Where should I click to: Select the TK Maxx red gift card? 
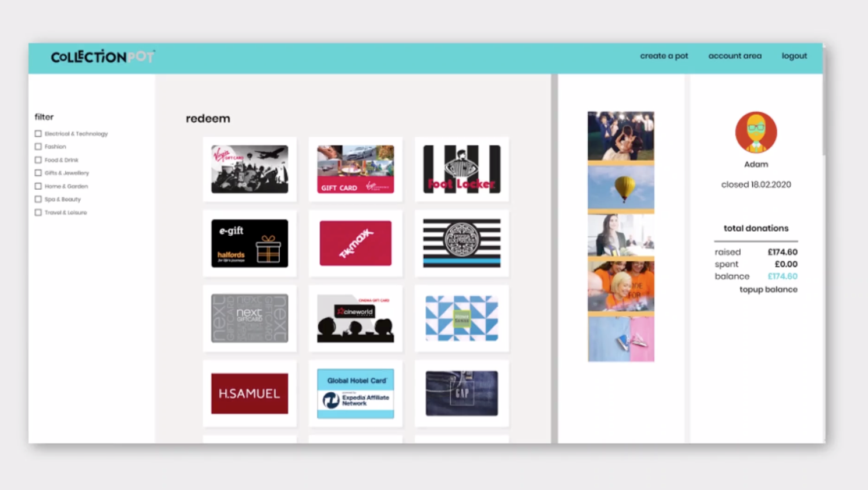(355, 243)
